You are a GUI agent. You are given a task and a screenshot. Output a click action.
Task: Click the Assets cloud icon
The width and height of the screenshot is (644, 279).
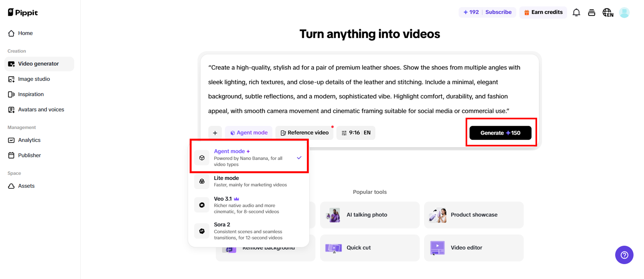pos(11,186)
